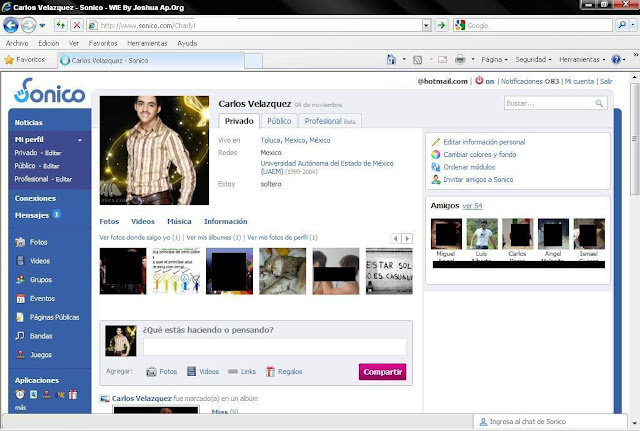Open the Home icon dropdown arrow
Screen dimensions: 640x431
tap(404, 60)
